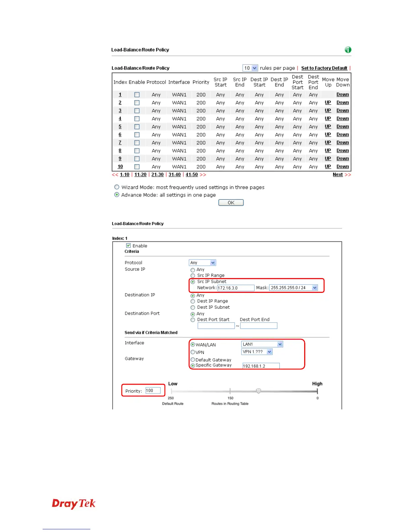Viewport: 411px width, 532px height.
Task: Select Advance Mode radio button
Action: tap(117, 195)
